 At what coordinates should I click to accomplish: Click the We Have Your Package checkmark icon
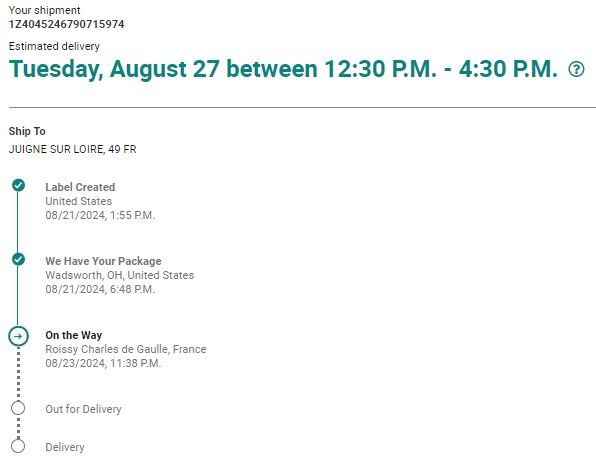[18, 259]
